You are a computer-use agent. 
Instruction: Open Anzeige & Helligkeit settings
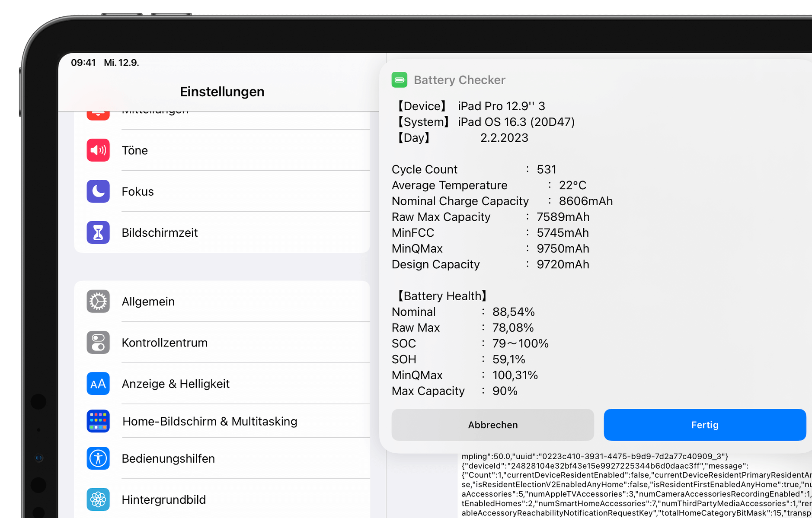coord(222,384)
